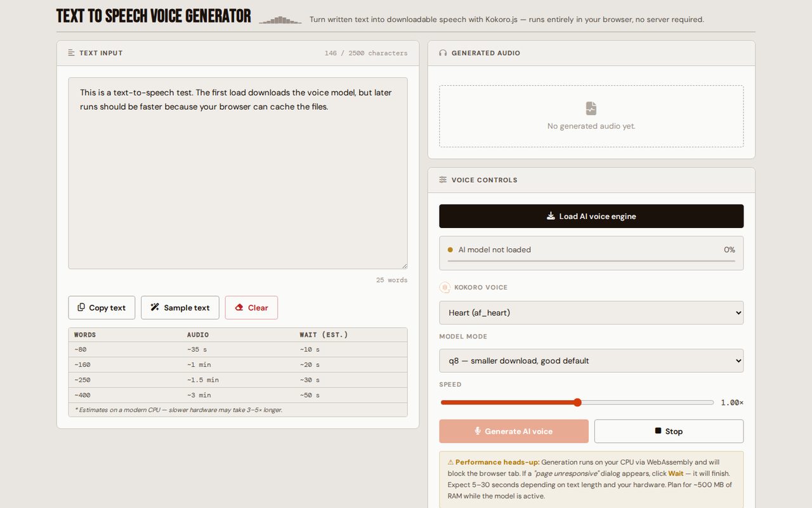Click the equalizer bars graphic near the title
Viewport: 812px width, 508px height.
coord(280,20)
